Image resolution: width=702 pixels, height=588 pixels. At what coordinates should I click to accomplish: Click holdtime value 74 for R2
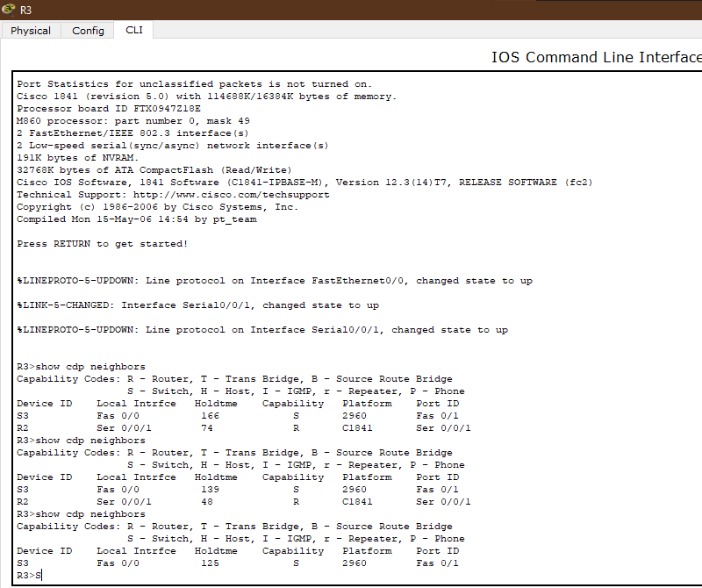(207, 428)
